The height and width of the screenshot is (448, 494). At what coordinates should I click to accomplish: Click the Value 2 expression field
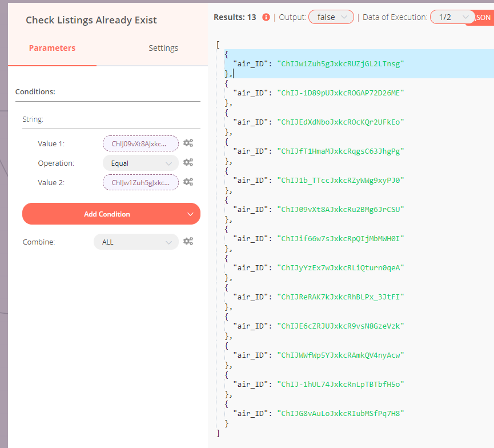[140, 182]
